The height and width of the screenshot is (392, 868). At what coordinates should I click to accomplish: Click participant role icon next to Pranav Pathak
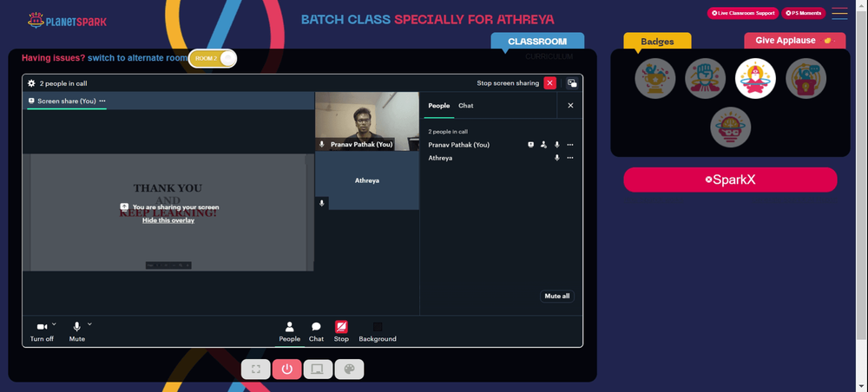tap(543, 145)
